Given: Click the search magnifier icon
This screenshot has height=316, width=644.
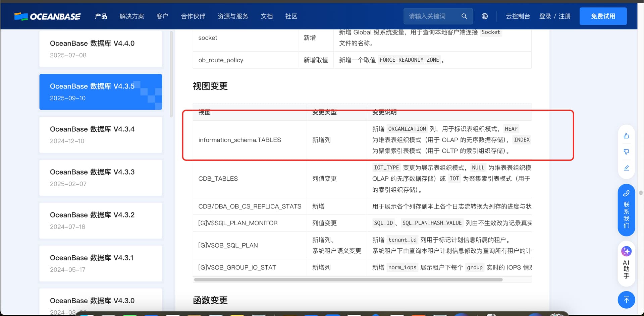Looking at the screenshot, I should (464, 16).
